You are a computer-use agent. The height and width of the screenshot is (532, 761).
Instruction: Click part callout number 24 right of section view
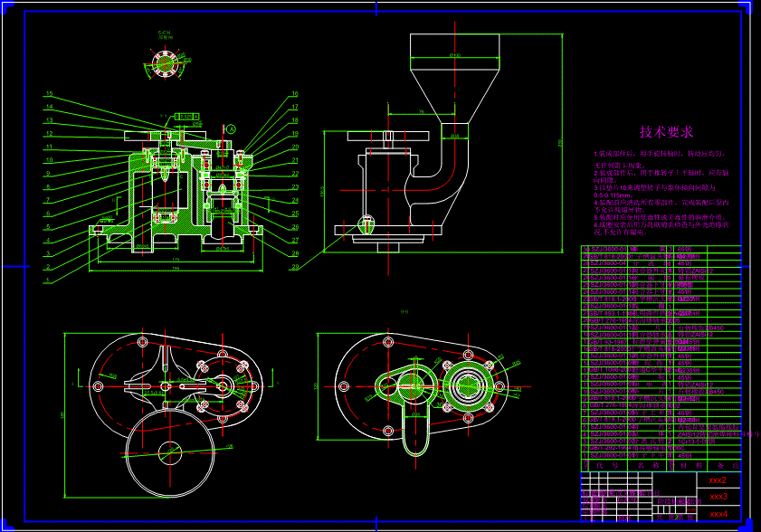tap(295, 201)
